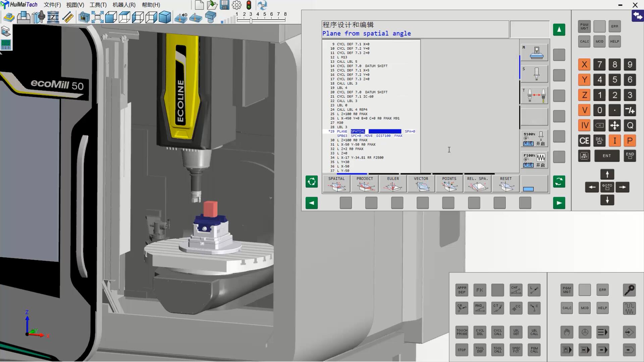Viewport: 644px width, 362px height.
Task: Toggle the S100% spindle override switch
Action: [534, 139]
